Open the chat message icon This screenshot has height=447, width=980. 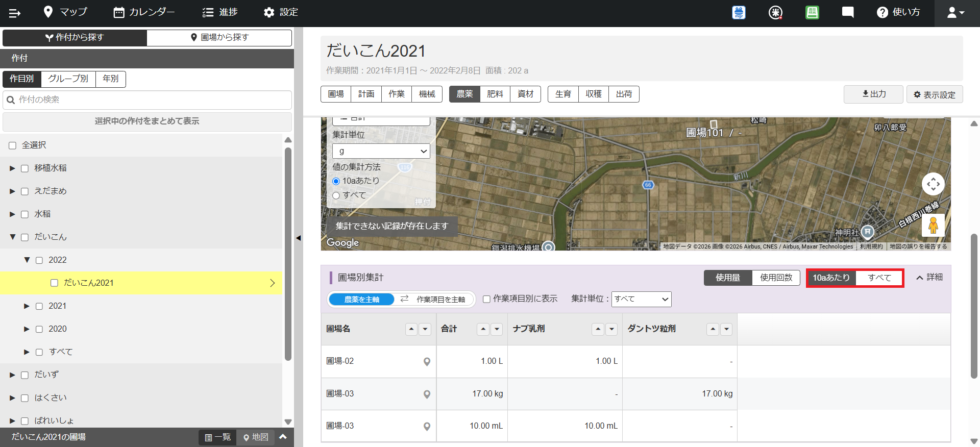pos(848,12)
